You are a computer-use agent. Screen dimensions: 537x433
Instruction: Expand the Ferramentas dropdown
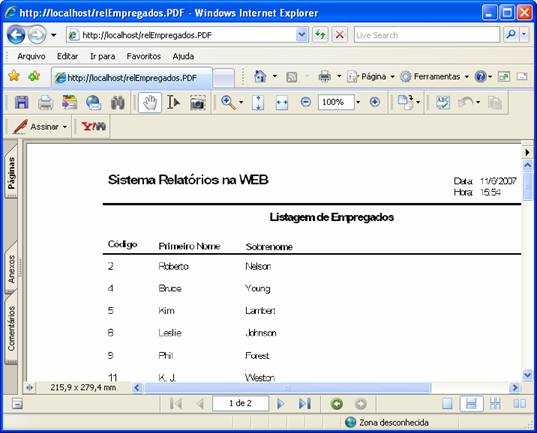pyautogui.click(x=466, y=76)
